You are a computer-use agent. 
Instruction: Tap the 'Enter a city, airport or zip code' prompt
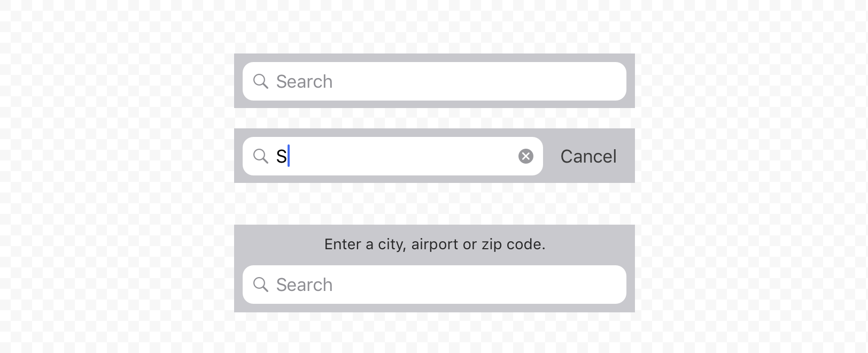coord(435,244)
